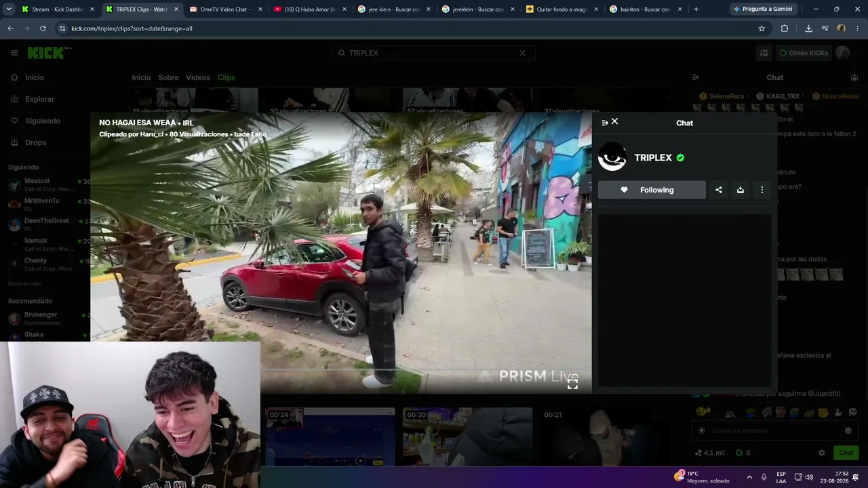Switch to the channel Sobre tab
This screenshot has width=868, height=488.
coord(168,77)
